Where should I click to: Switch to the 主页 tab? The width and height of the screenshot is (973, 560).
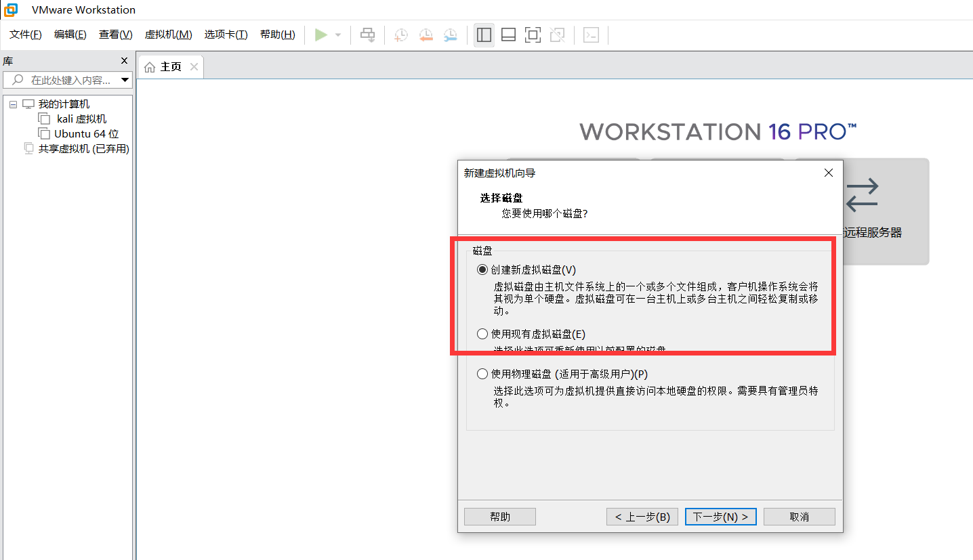[171, 67]
